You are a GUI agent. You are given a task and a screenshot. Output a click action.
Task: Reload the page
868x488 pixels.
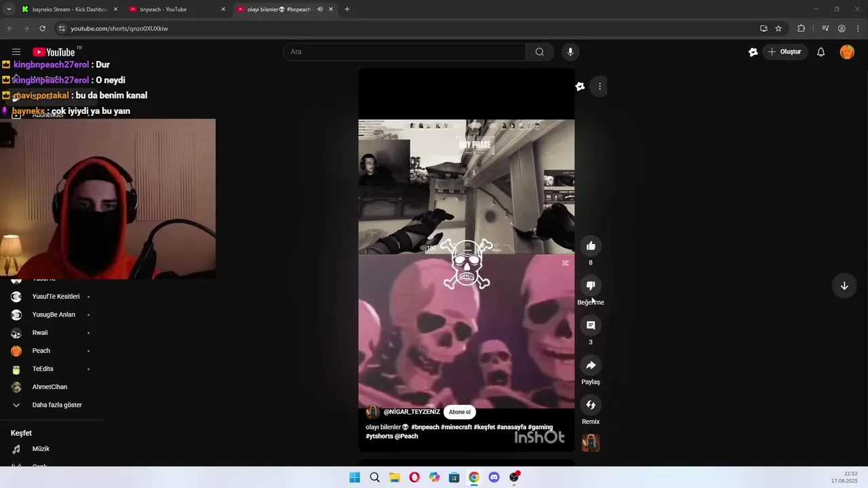point(42,28)
